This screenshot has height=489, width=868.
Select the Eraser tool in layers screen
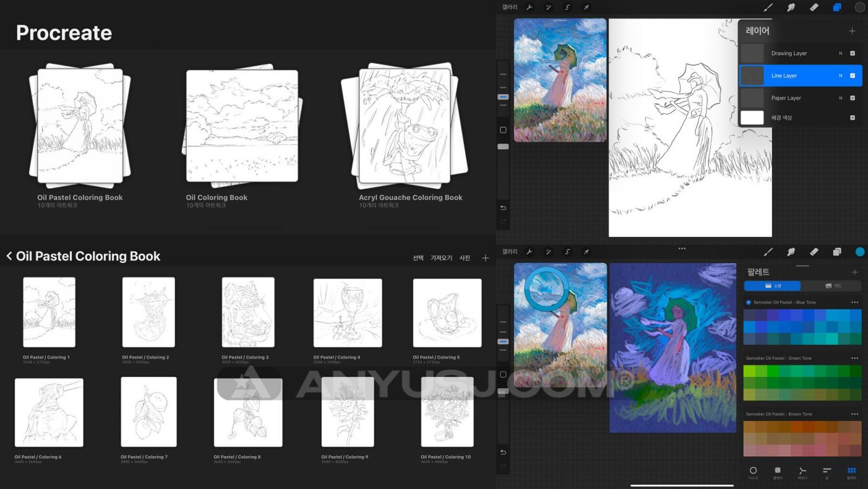pyautogui.click(x=814, y=7)
